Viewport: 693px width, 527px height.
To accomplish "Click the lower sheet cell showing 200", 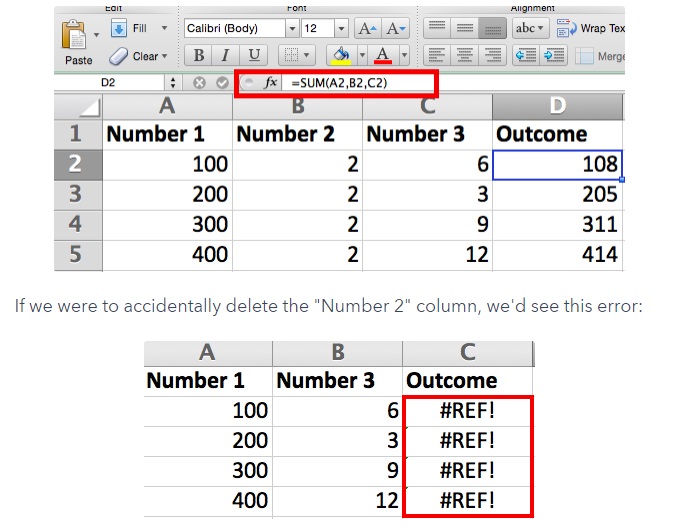I will (208, 441).
